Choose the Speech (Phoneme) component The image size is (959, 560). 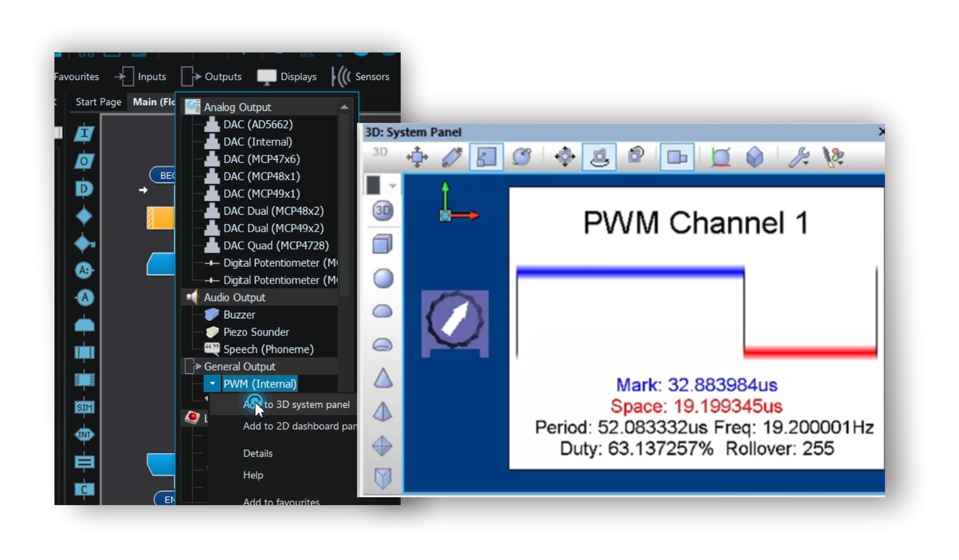click(x=259, y=350)
